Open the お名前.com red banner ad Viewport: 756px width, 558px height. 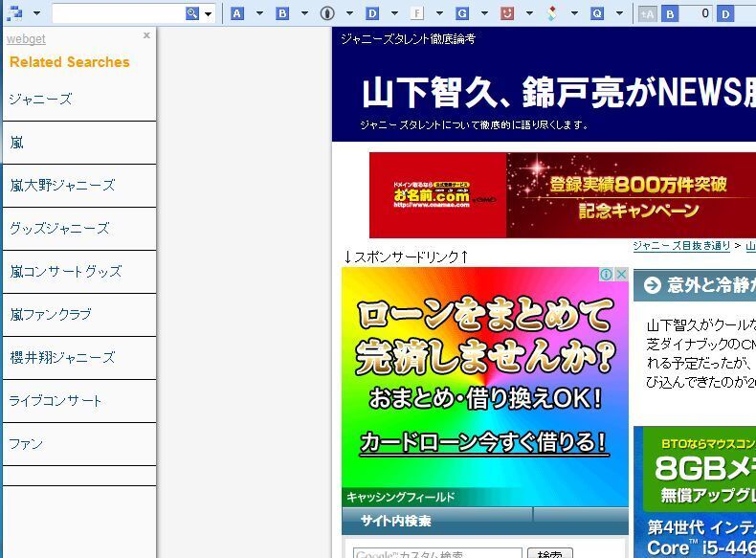click(x=563, y=195)
